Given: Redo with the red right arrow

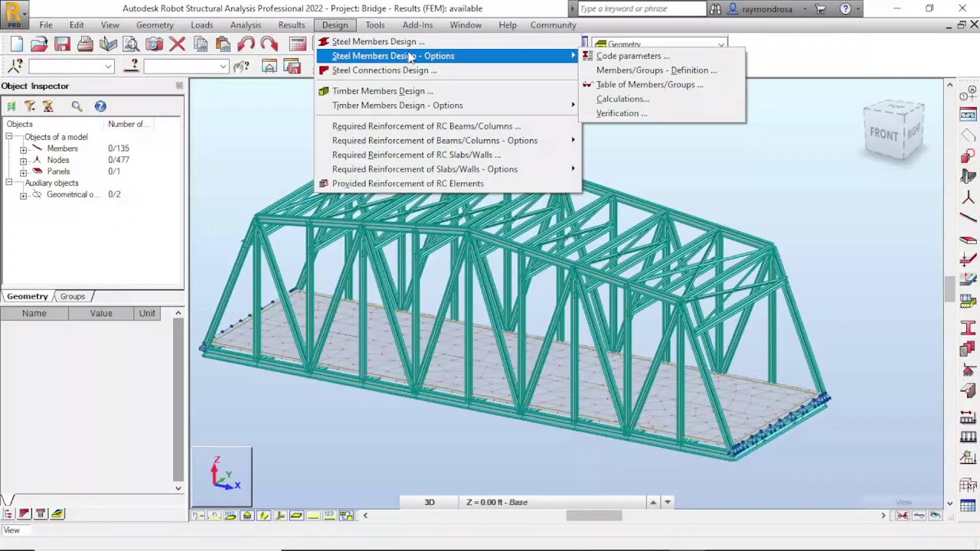Looking at the screenshot, I should (x=269, y=44).
